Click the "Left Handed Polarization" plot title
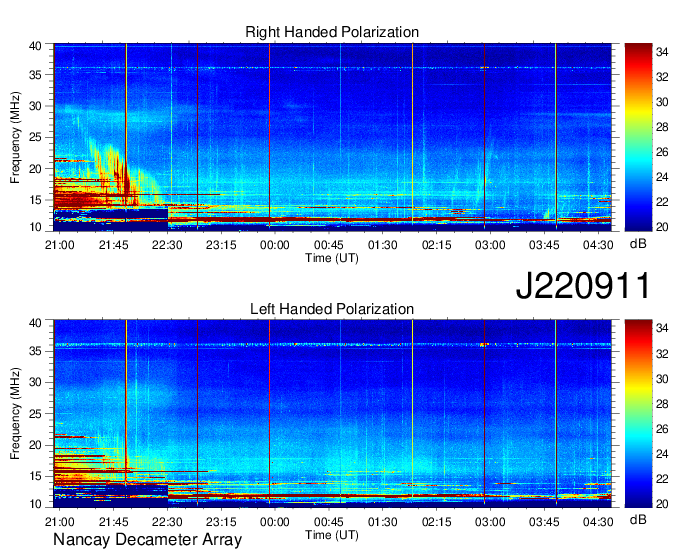Image resolution: width=680 pixels, height=552 pixels. (332, 309)
